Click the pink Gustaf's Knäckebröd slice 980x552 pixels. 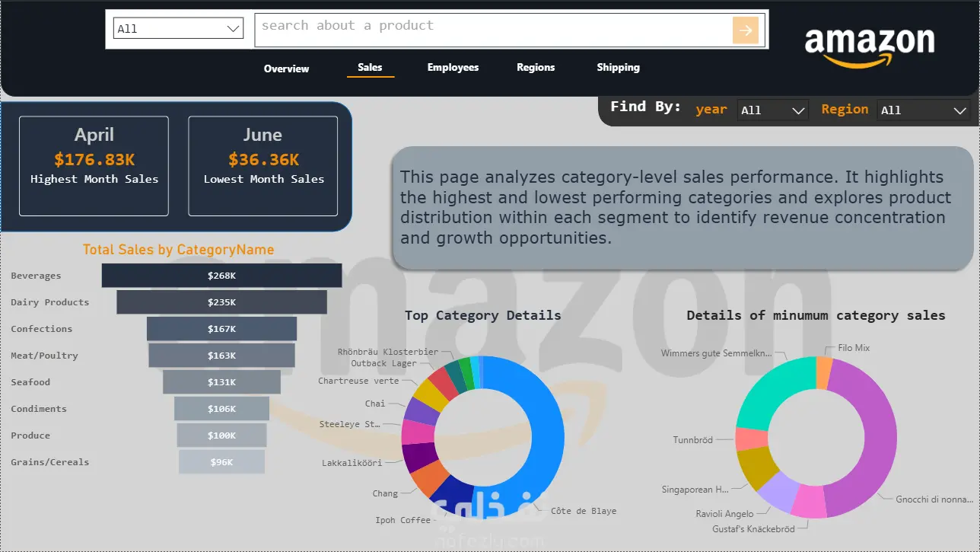click(810, 503)
